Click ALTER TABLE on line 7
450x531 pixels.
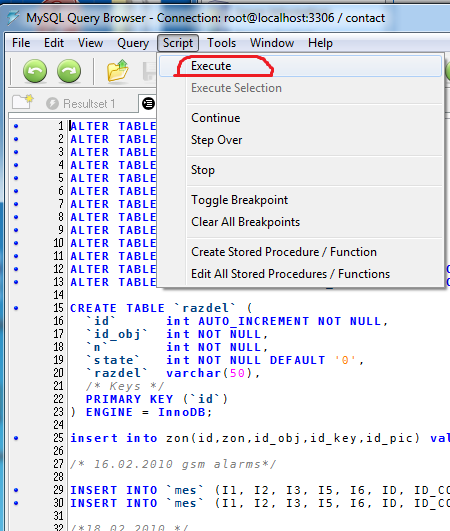coord(113,204)
